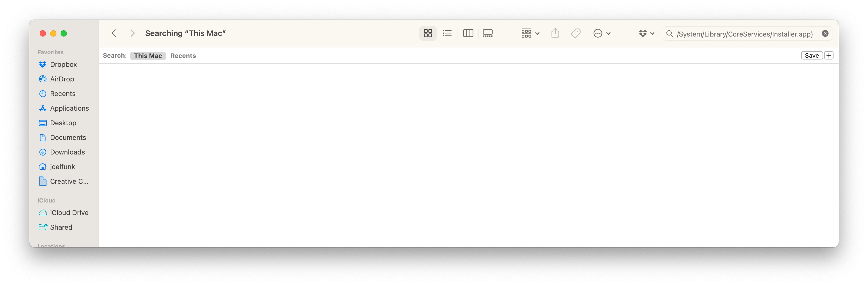Screen dimensions: 868x286
Task: Select the This Mac search scope
Action: coord(148,56)
